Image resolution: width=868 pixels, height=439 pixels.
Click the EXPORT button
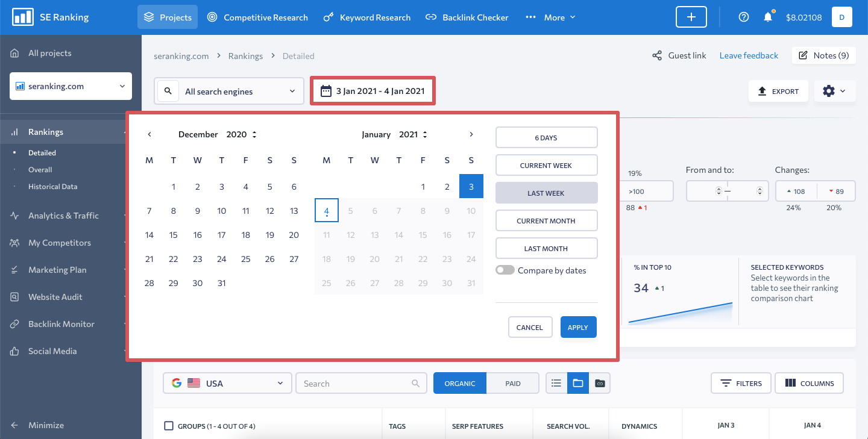778,92
